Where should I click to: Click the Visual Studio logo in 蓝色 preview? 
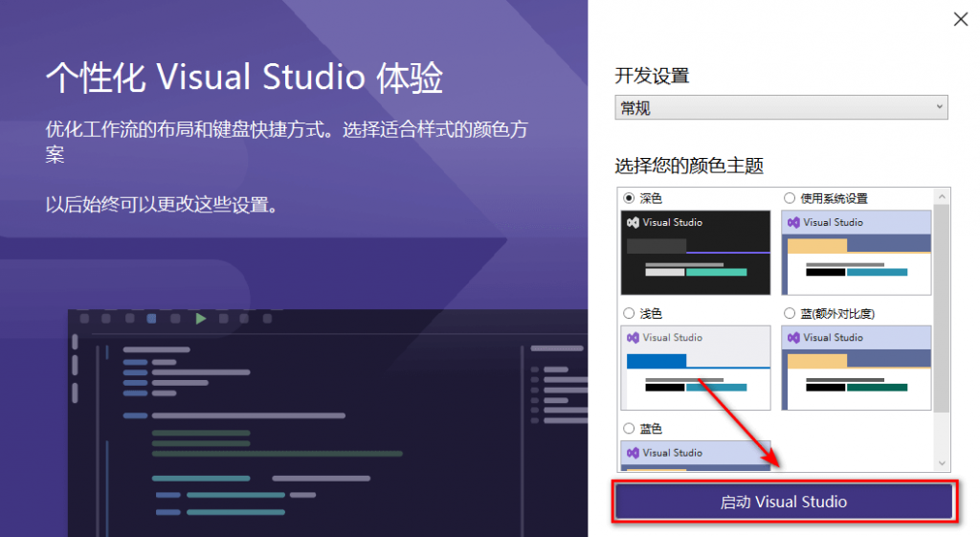click(x=634, y=453)
